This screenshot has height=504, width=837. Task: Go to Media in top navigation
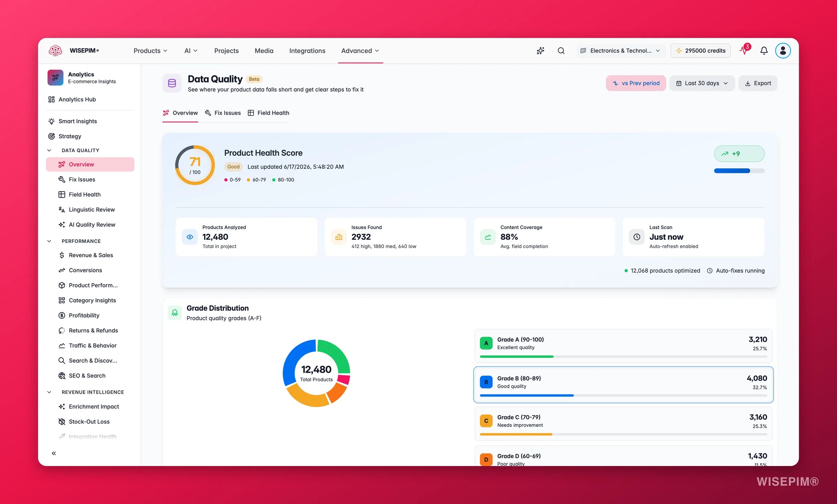[264, 51]
